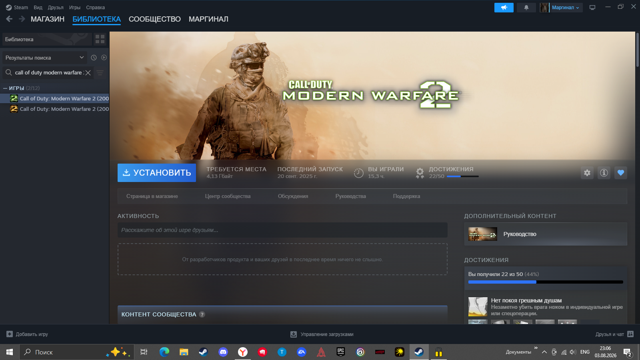Go back with the left arrow
This screenshot has height=360, width=640.
9,19
